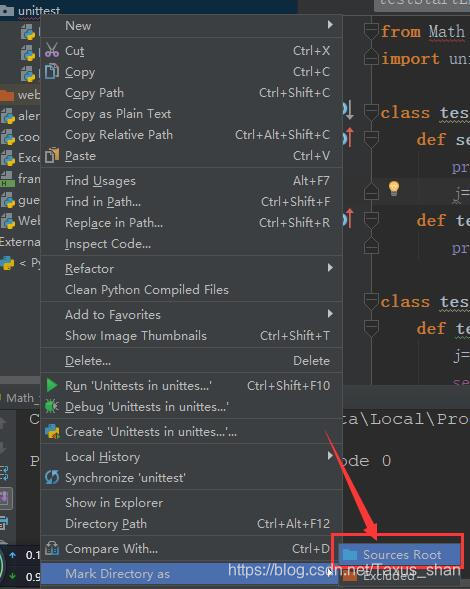Choose Copy Relative Path
The image size is (470, 589).
191,135
